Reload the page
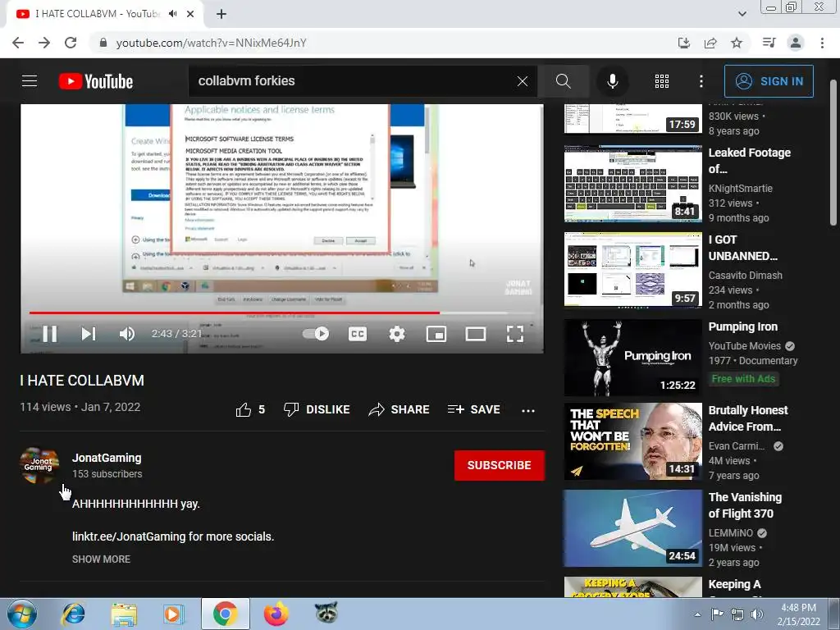 [x=71, y=43]
